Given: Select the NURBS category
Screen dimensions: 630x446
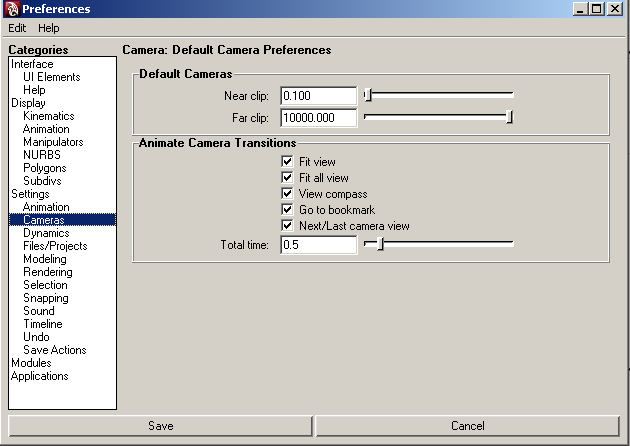Looking at the screenshot, I should tap(42, 155).
